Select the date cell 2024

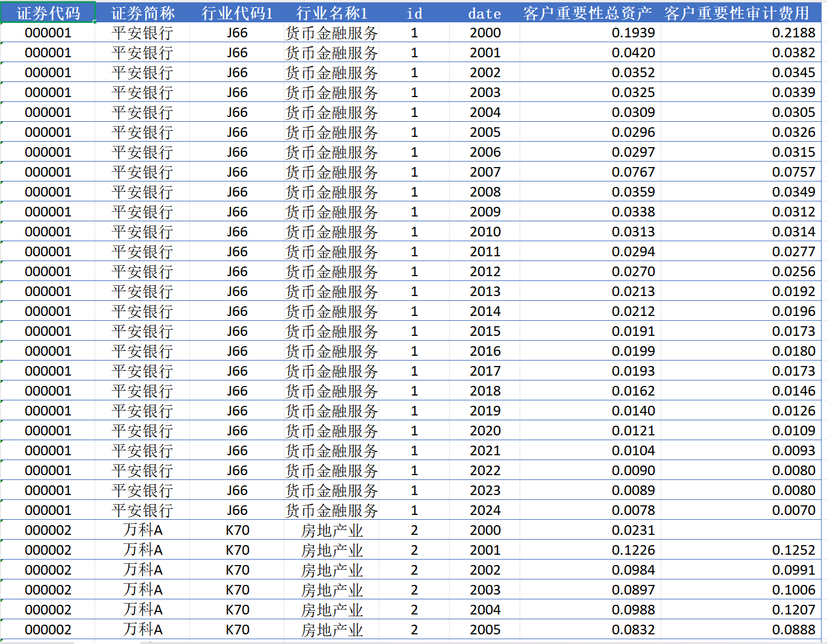click(485, 510)
